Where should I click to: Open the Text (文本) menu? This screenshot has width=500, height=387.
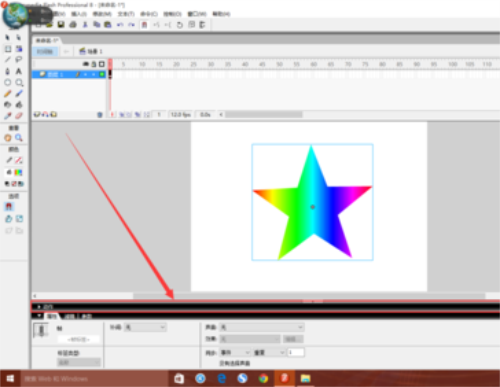(x=126, y=14)
